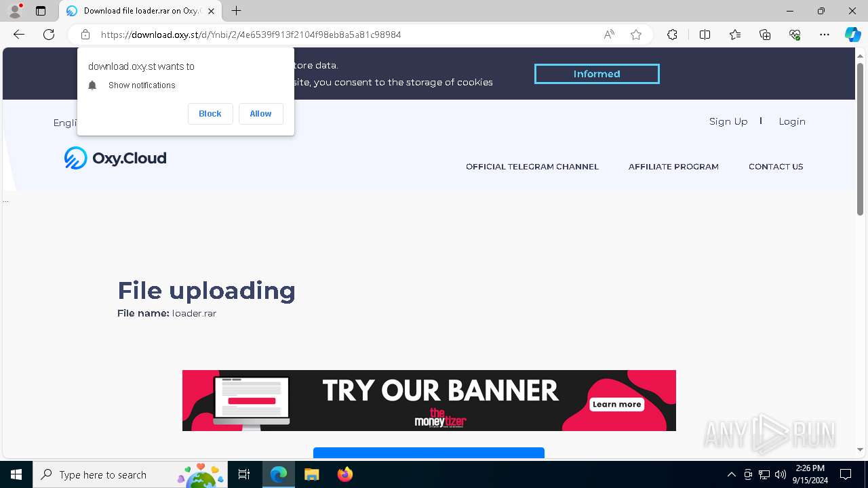Click the browser Back arrow
Viewport: 868px width, 488px height.
19,35
